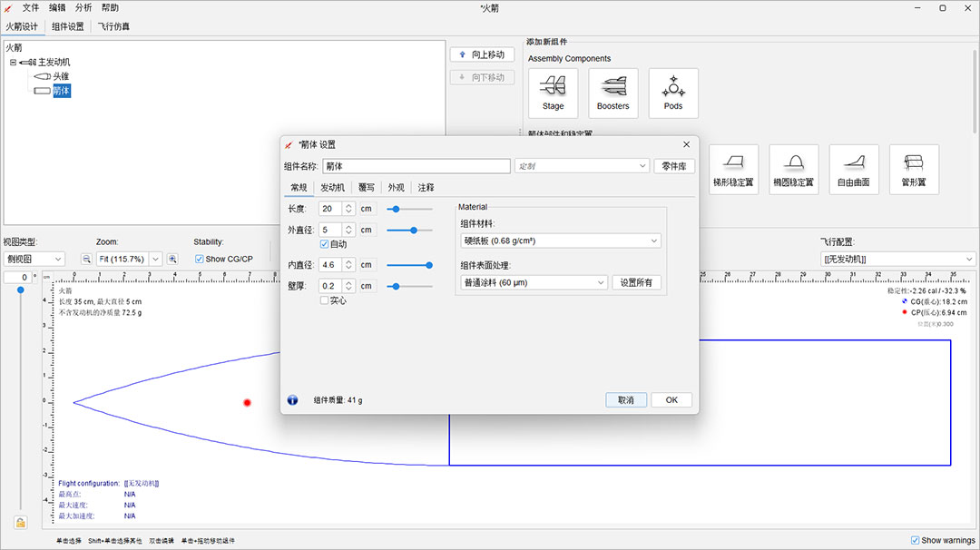Add a new Stage component

(x=553, y=93)
